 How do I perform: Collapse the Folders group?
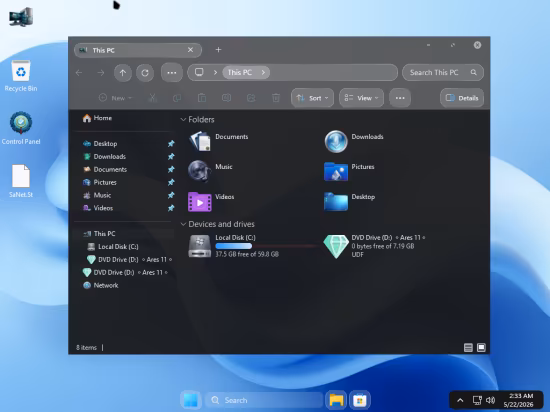[x=183, y=120]
